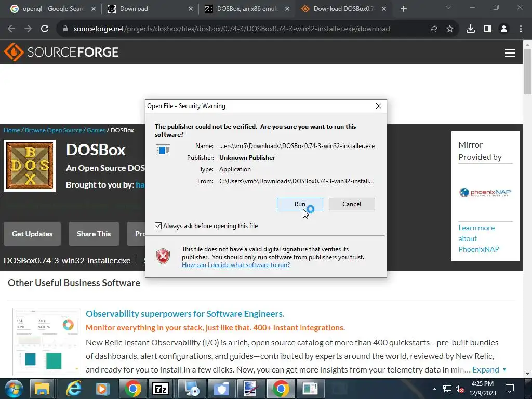The image size is (532, 399).
Task: Close the Download tab
Action: (190, 9)
